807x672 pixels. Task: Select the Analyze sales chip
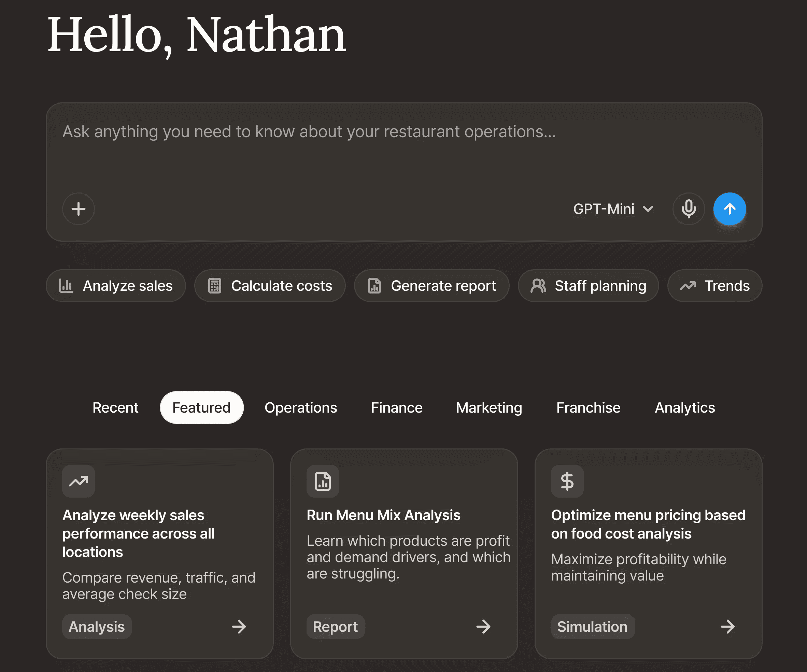116,286
